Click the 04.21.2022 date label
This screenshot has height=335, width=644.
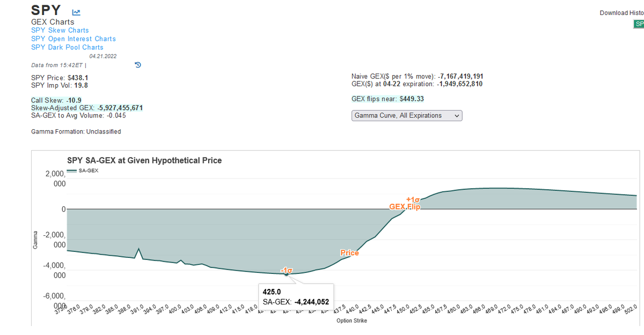[103, 56]
